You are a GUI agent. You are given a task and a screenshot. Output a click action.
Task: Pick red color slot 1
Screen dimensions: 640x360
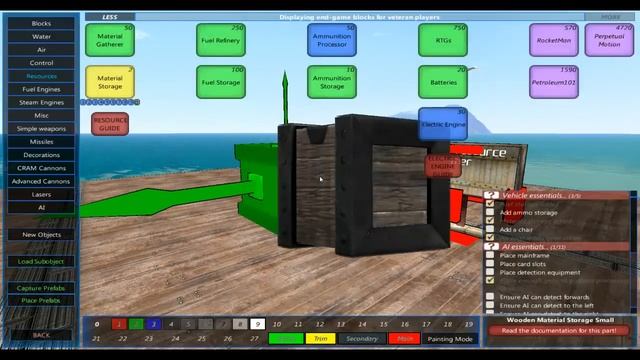[119, 324]
